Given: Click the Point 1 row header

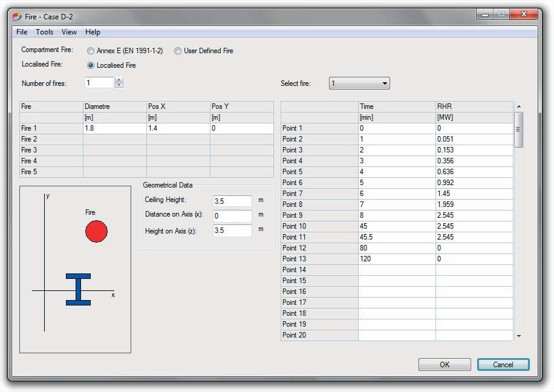Looking at the screenshot, I should coord(319,128).
